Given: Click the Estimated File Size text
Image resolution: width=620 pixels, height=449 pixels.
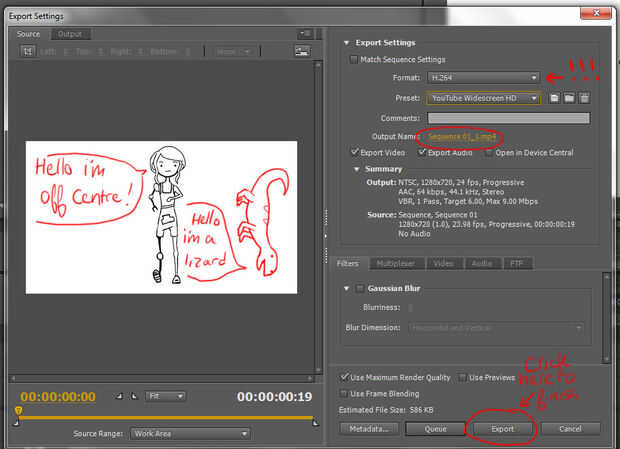Looking at the screenshot, I should coord(386,410).
